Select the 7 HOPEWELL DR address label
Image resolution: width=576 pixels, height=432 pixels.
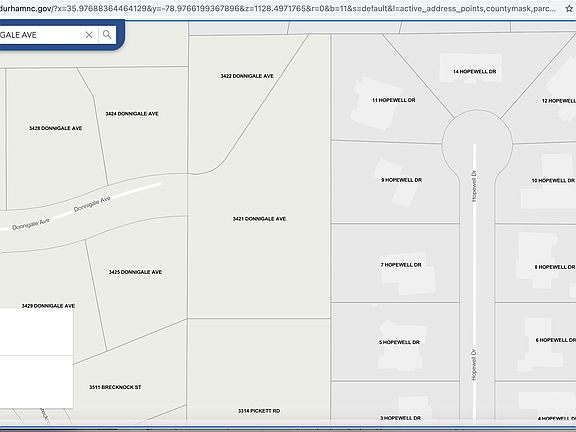[x=401, y=265]
